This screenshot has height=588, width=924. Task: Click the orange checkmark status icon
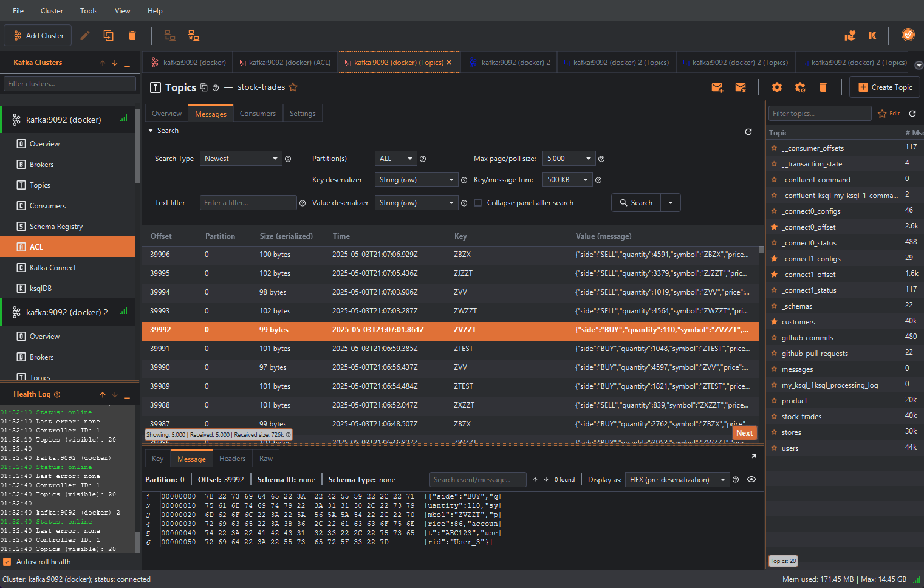908,35
